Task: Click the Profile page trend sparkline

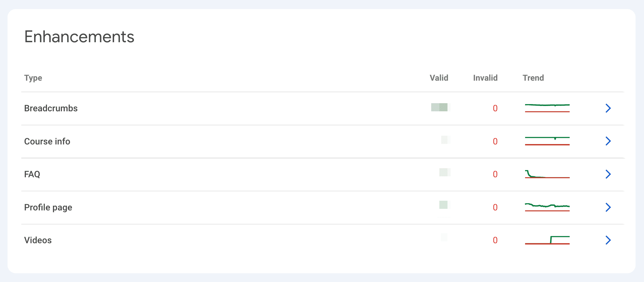Action: 547,207
